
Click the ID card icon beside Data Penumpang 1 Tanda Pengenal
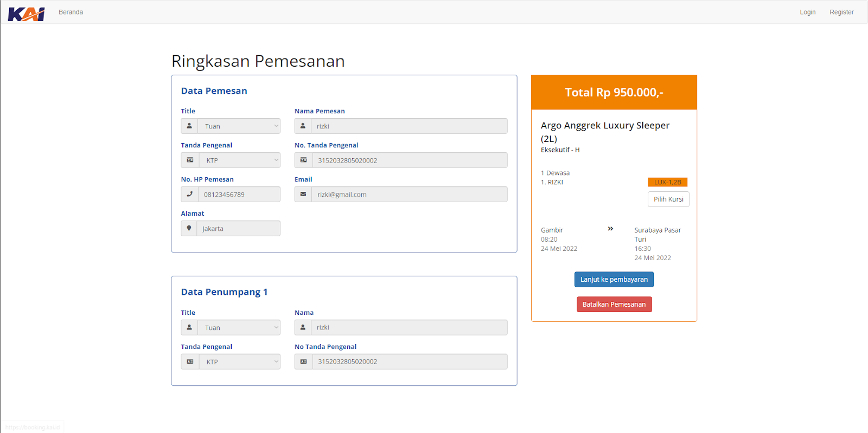[x=190, y=361]
